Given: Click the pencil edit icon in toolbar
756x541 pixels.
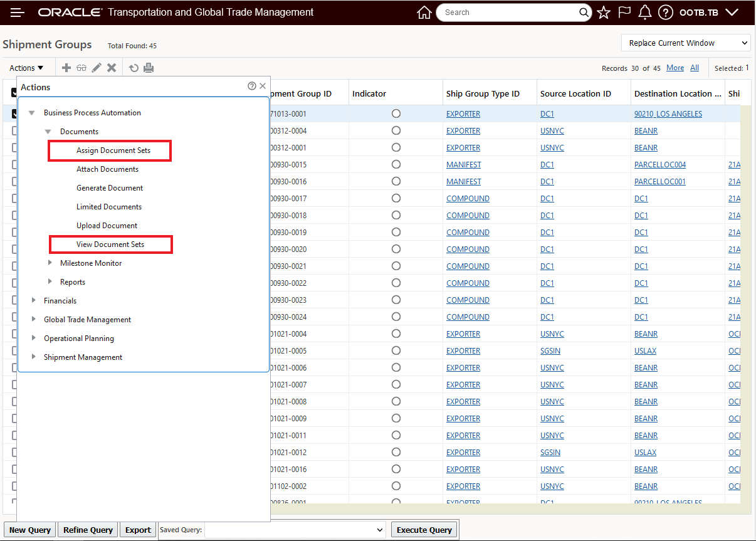Looking at the screenshot, I should [97, 68].
